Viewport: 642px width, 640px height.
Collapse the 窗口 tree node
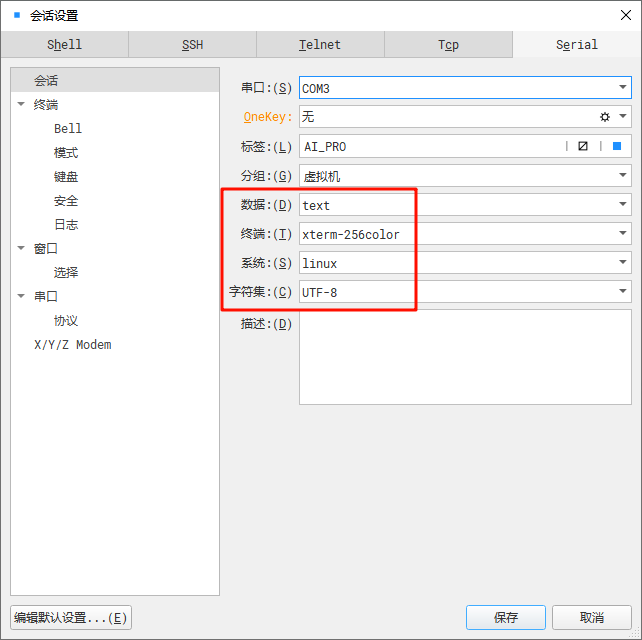[21, 248]
